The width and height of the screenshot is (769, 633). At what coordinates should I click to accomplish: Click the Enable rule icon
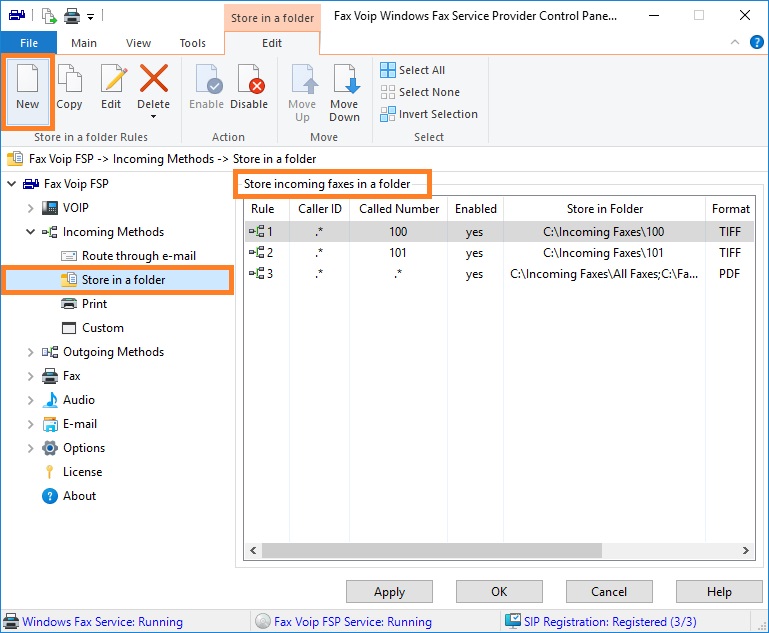tap(208, 78)
